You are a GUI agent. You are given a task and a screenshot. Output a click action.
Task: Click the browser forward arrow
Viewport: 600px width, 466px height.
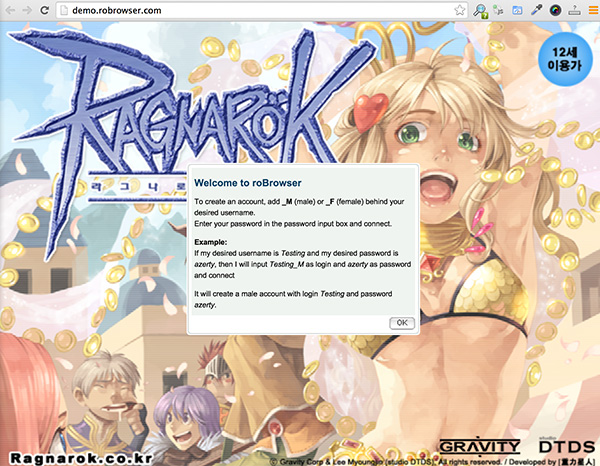point(27,10)
